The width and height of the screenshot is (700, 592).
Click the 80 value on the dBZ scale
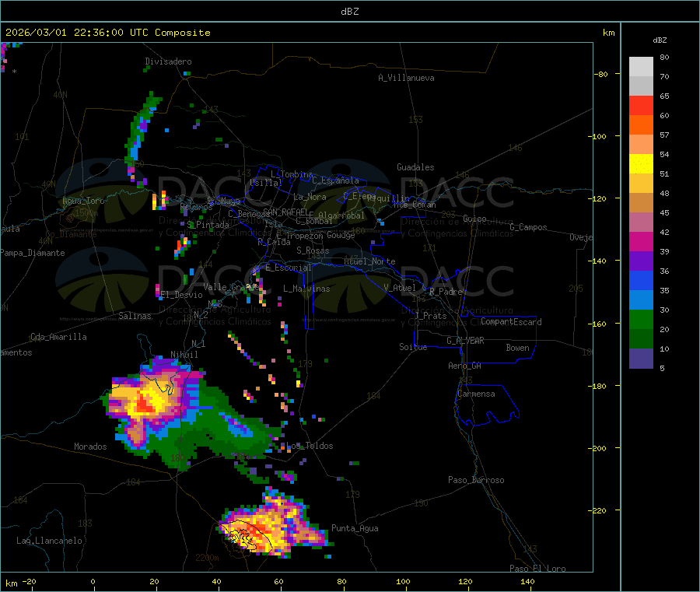tap(664, 57)
